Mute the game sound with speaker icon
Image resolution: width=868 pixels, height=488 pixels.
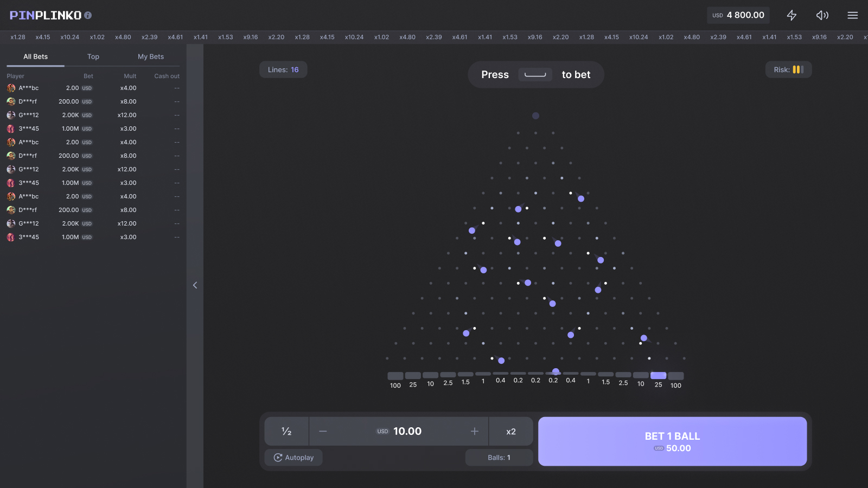(822, 15)
